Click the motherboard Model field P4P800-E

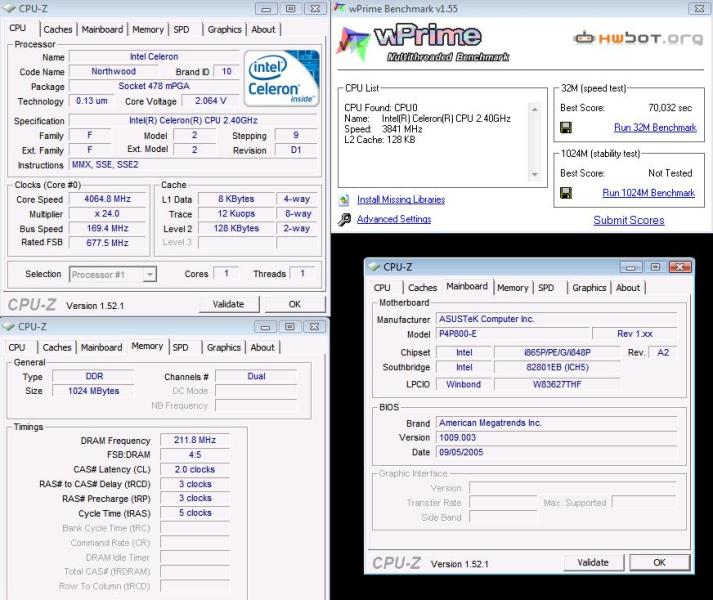pyautogui.click(x=513, y=334)
